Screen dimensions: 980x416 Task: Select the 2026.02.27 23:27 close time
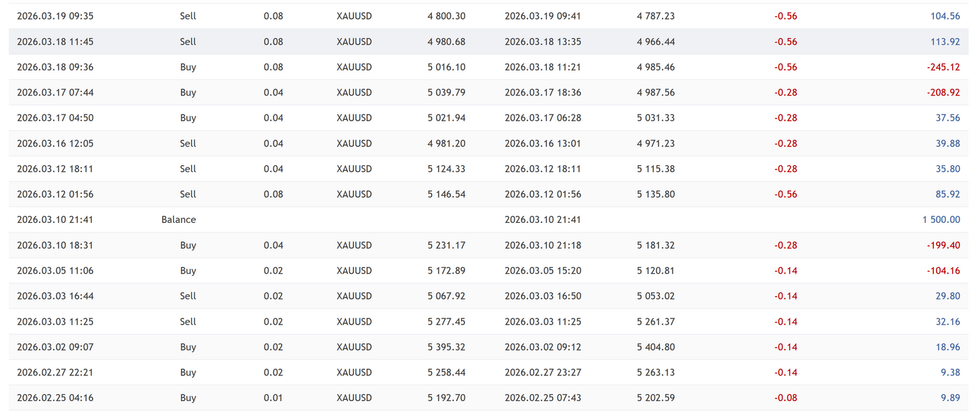(543, 373)
